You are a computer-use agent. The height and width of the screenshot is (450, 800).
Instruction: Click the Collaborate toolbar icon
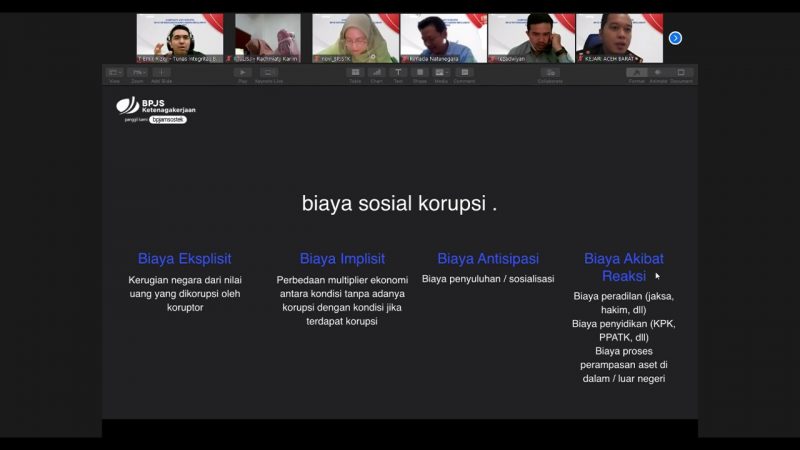pyautogui.click(x=550, y=73)
